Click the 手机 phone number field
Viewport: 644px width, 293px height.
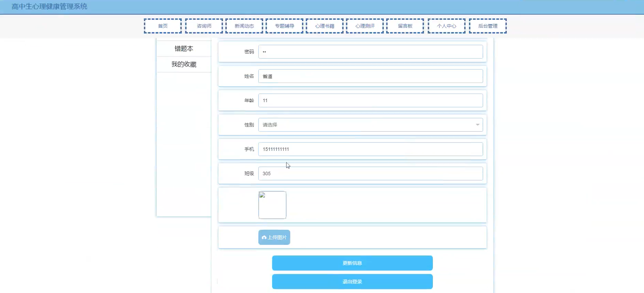pos(370,149)
